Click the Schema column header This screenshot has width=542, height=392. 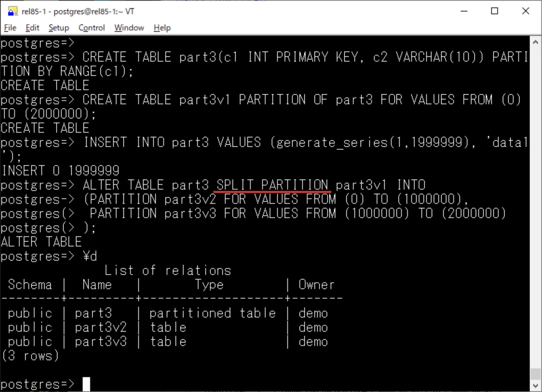(x=30, y=285)
